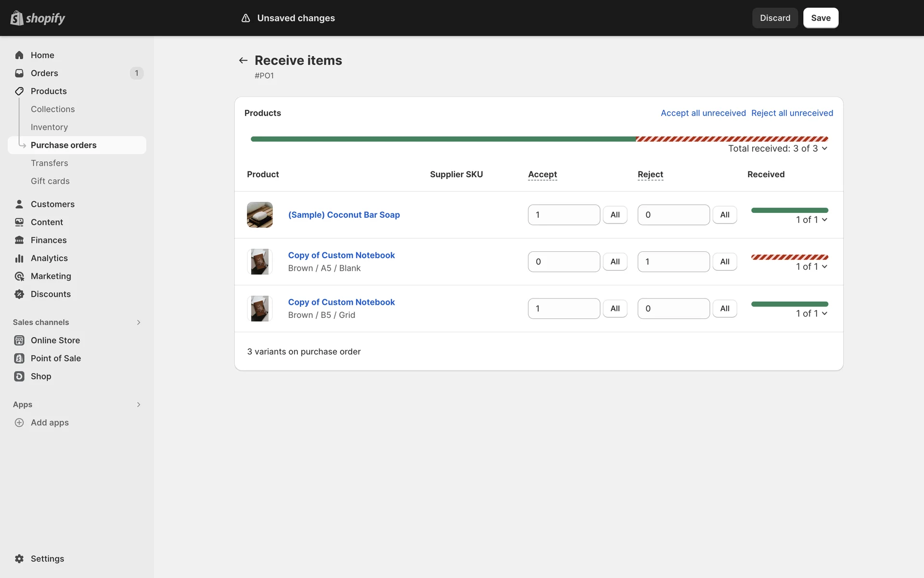The height and width of the screenshot is (578, 924).
Task: Click the back arrow beside Receive items
Action: click(243, 60)
